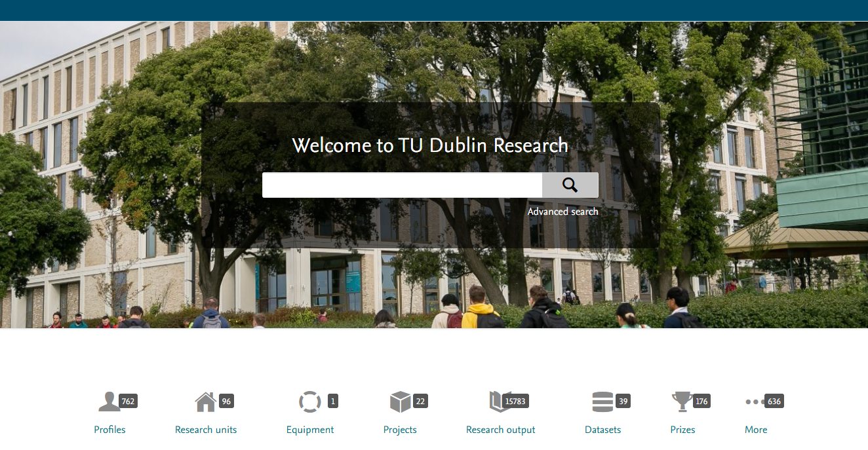
Task: Click the Datasets stacked disks icon
Action: (602, 402)
